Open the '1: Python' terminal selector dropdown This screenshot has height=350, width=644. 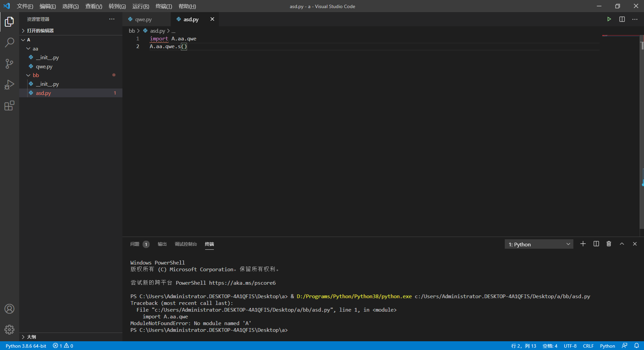[x=539, y=244]
